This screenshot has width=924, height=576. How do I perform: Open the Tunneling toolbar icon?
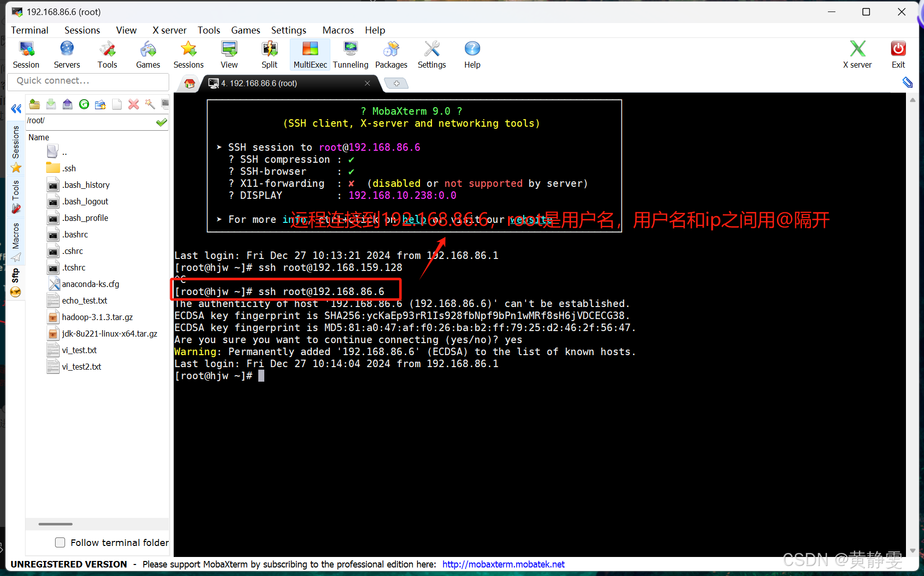[350, 55]
